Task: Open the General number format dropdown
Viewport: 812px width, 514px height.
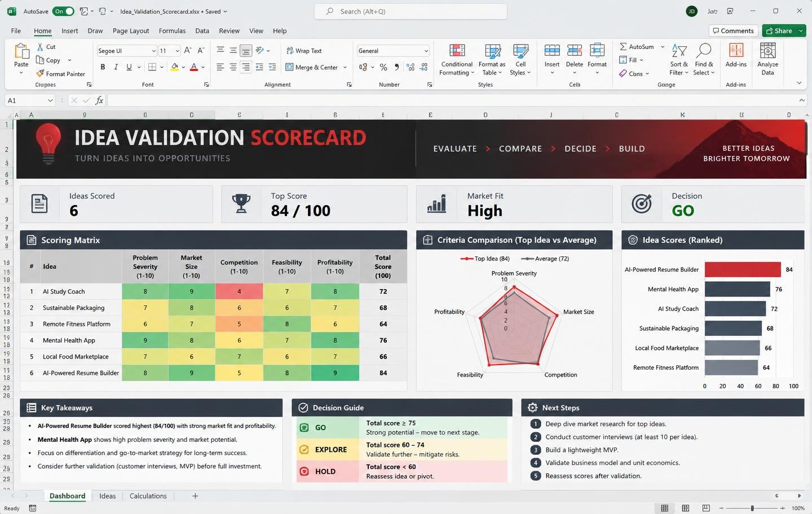Action: [x=426, y=51]
